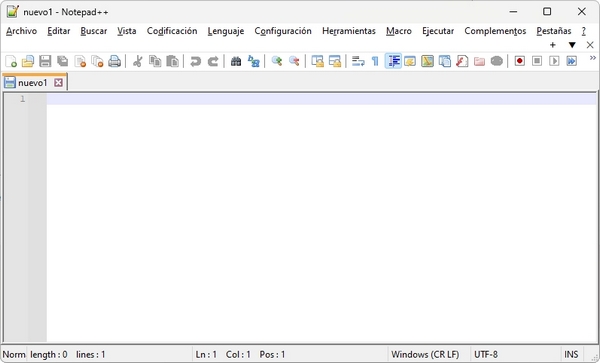The width and height of the screenshot is (600, 363).
Task: Open the Document List icon
Action: 445,61
